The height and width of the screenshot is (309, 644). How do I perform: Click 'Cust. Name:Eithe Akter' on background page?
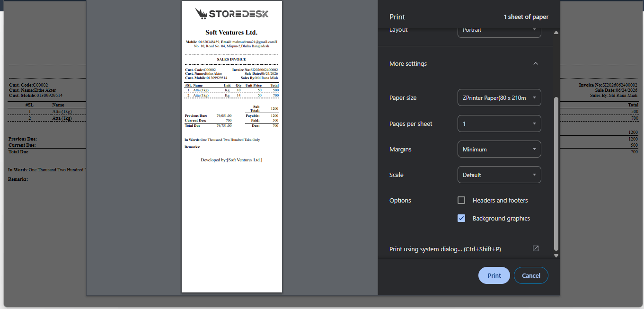[32, 90]
